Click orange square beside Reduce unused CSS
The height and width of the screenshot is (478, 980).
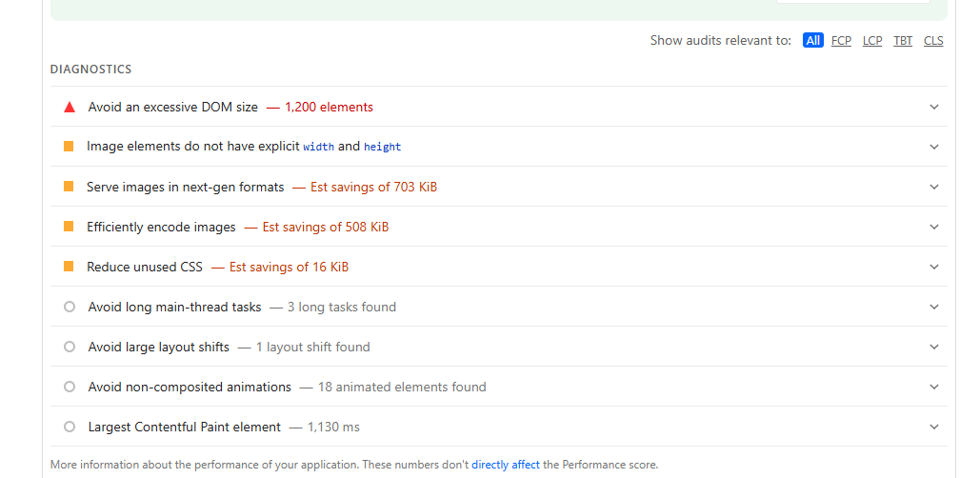point(69,267)
